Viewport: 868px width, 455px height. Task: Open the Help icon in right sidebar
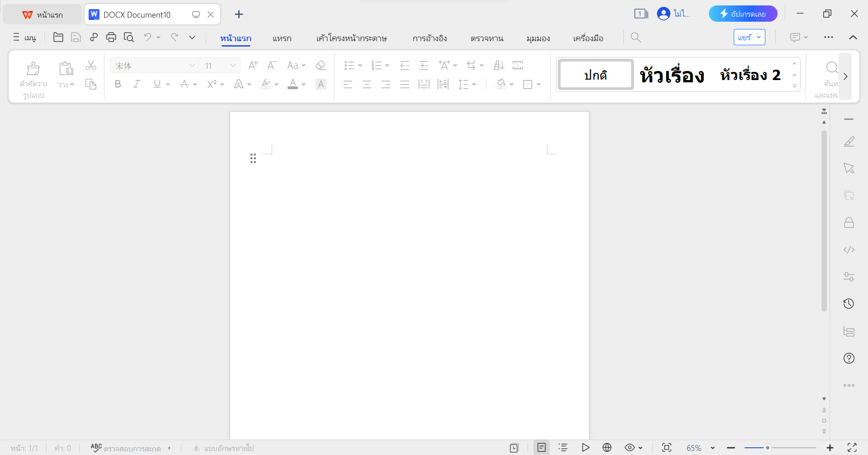click(849, 358)
